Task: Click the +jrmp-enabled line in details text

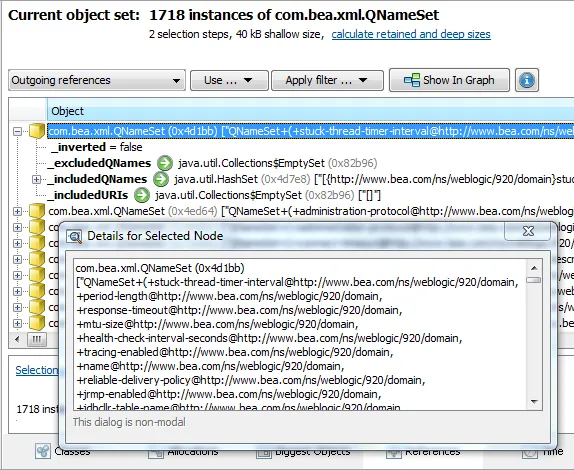Action: pos(229,394)
